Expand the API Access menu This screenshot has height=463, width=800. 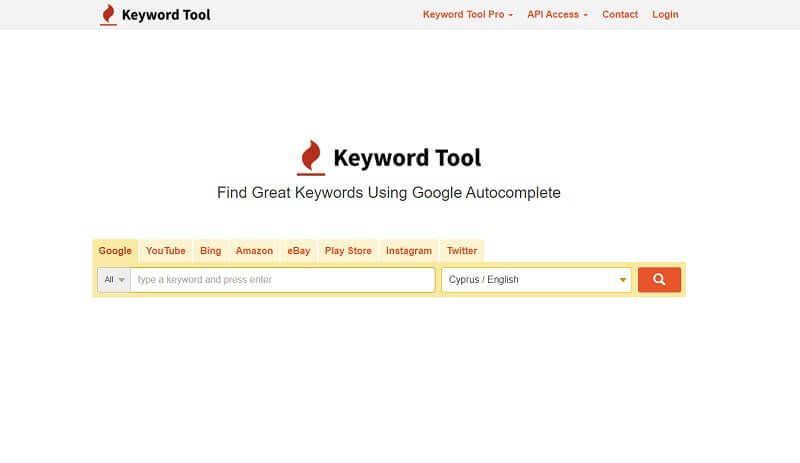pos(557,15)
